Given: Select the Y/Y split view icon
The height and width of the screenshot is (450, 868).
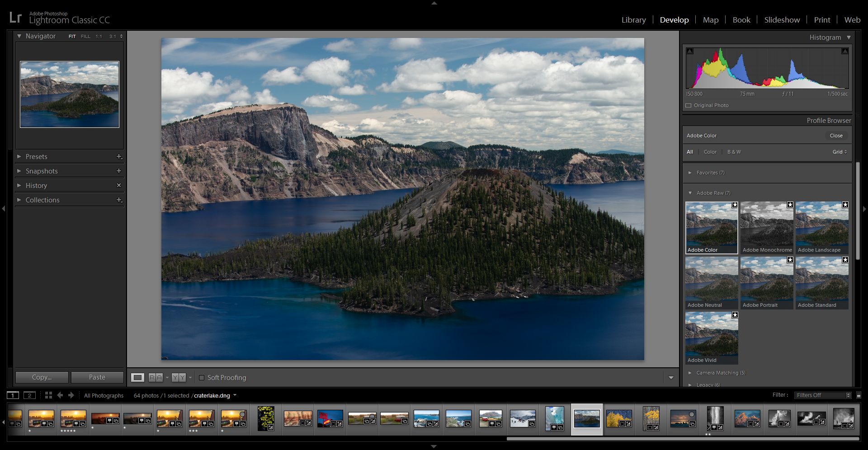Looking at the screenshot, I should click(179, 378).
